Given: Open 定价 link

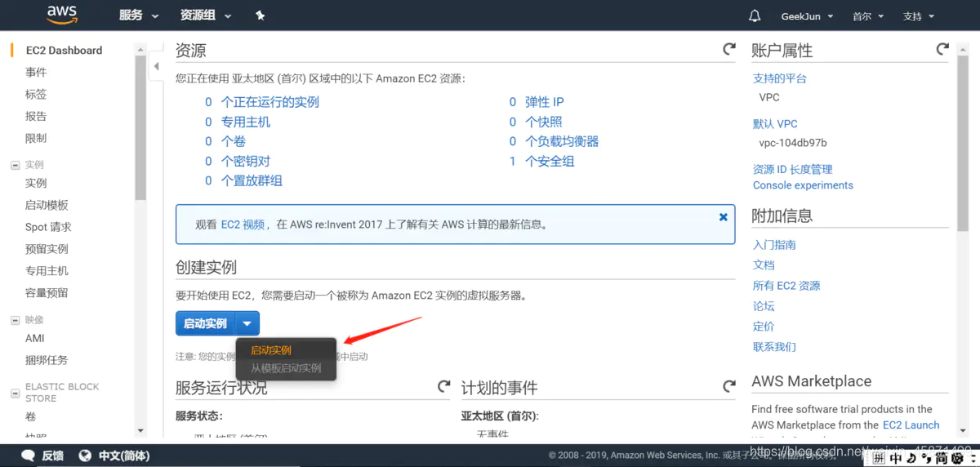Looking at the screenshot, I should tap(764, 327).
